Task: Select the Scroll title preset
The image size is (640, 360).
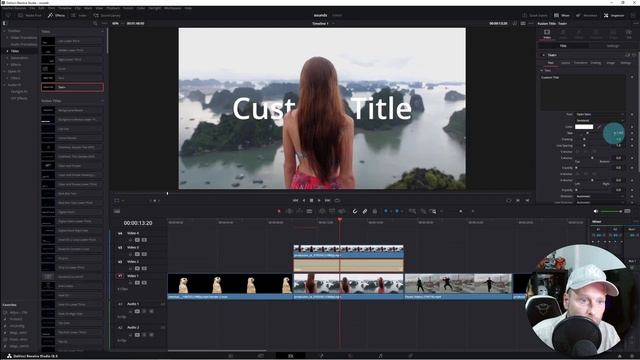Action: [72, 69]
